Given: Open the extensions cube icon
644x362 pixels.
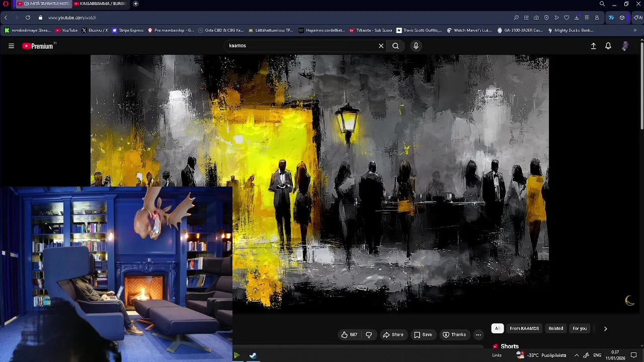Looking at the screenshot, I should coord(622,18).
